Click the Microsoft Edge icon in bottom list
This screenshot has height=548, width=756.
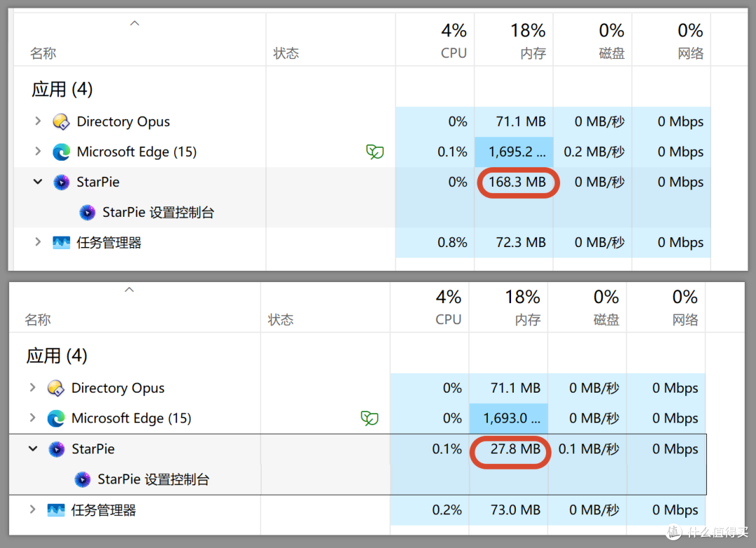[56, 419]
